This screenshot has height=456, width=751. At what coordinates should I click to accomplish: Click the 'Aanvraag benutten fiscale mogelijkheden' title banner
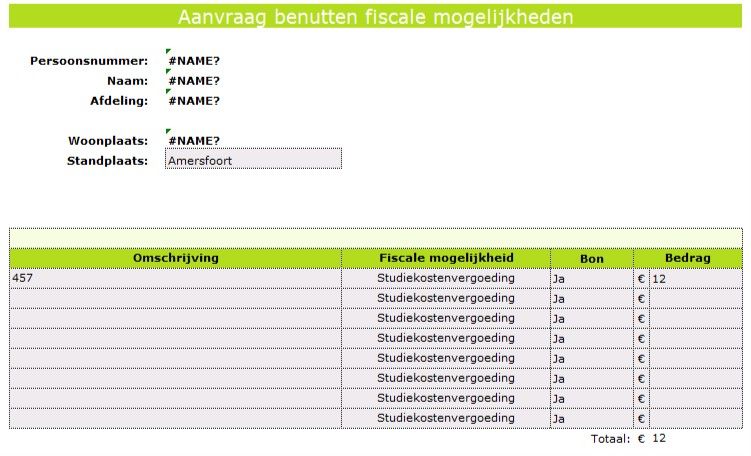pyautogui.click(x=376, y=18)
